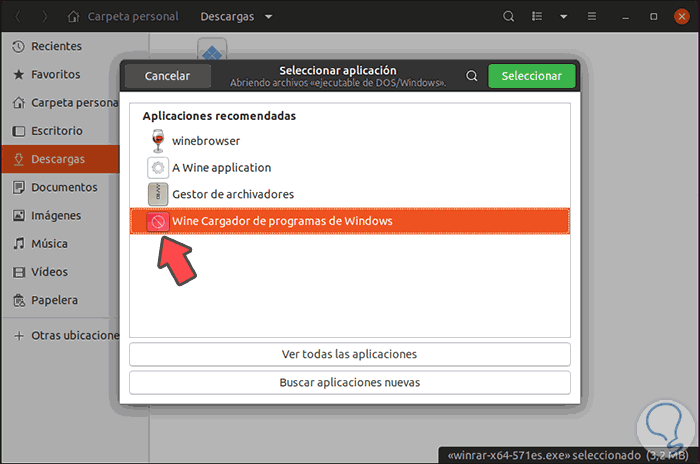This screenshot has height=464, width=700.
Task: Click the Gestor de archivadores archive icon
Action: pyautogui.click(x=158, y=194)
